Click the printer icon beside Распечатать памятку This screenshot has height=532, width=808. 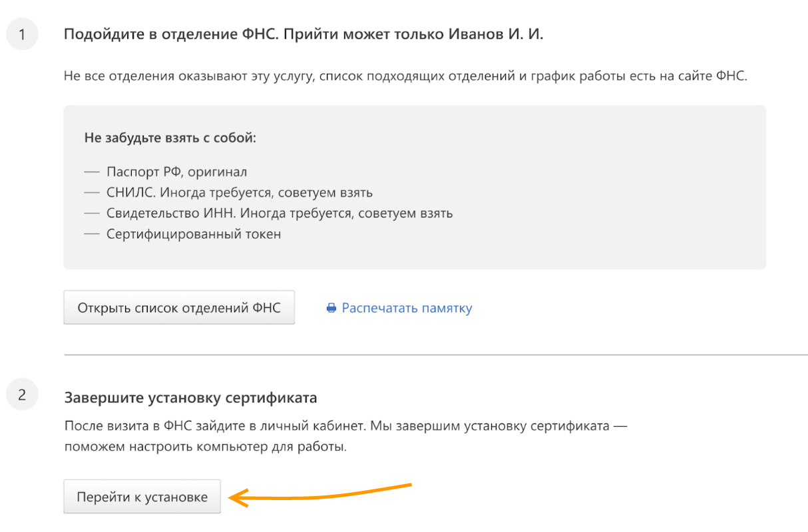[x=331, y=309]
